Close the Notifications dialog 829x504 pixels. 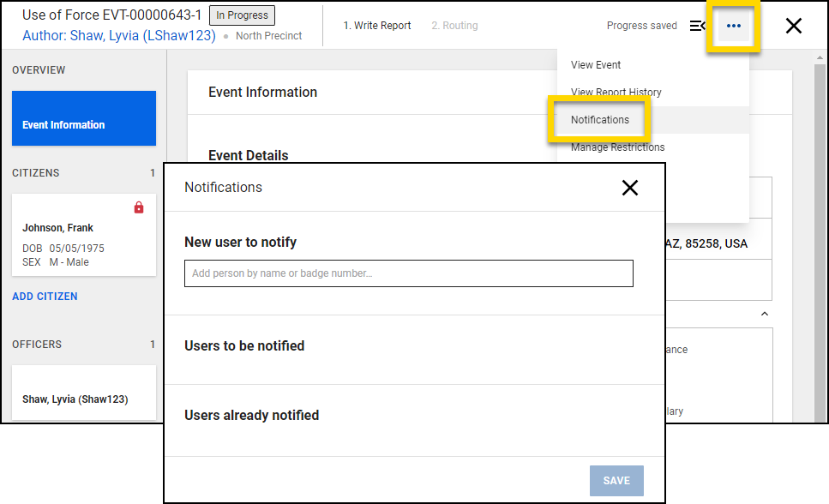[x=629, y=188]
